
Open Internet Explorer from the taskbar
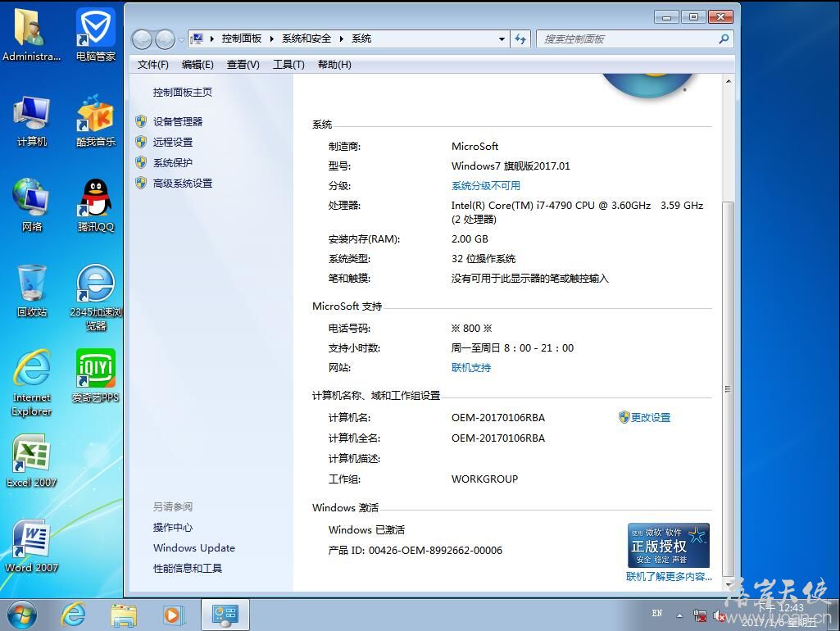74,615
